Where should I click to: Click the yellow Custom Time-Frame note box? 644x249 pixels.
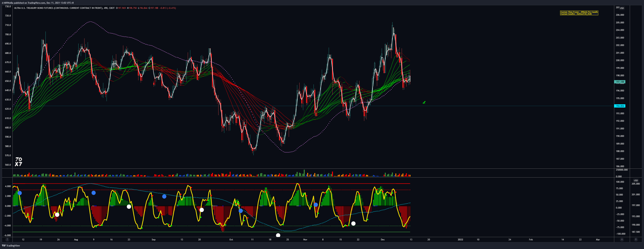tap(579, 13)
